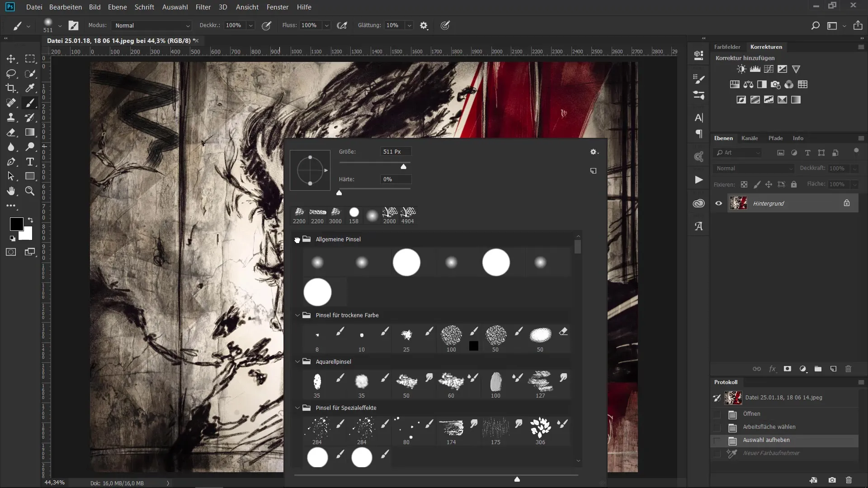Toggle airbrush build-up effect
Screen dimensions: 868x488
tap(342, 26)
